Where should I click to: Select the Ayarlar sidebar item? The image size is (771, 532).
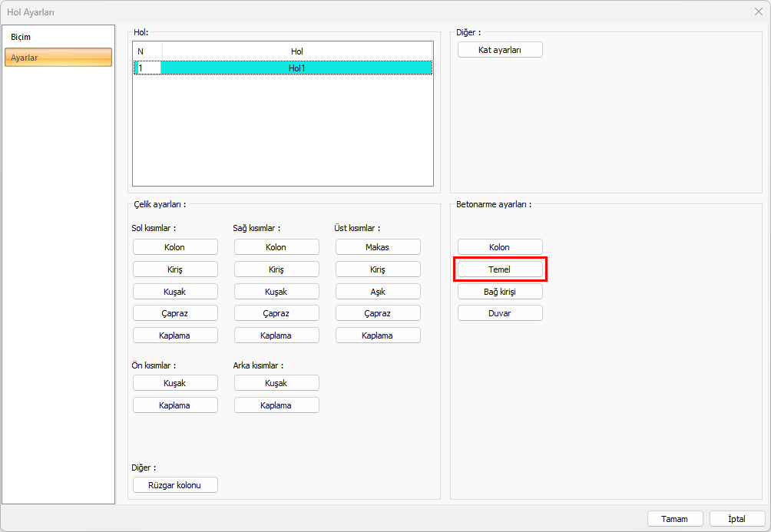click(x=58, y=58)
